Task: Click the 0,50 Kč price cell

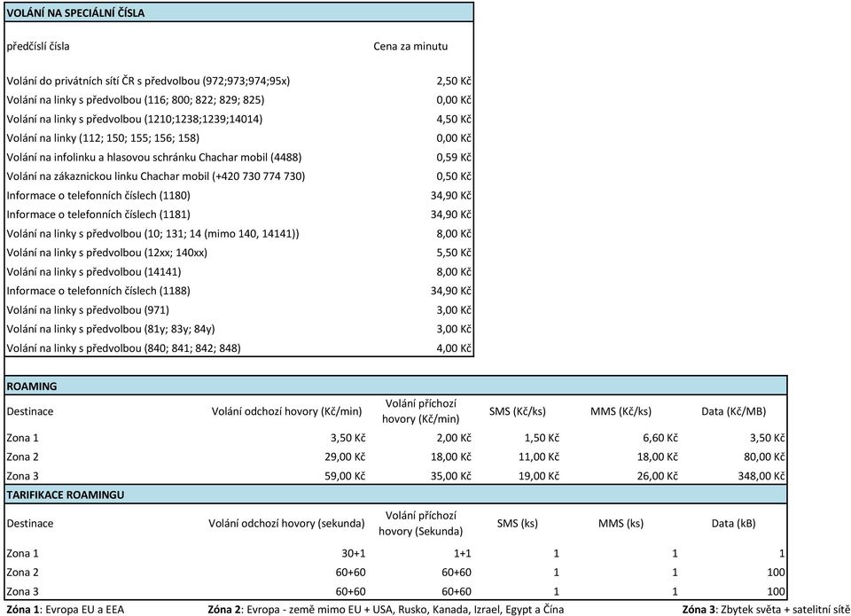Action: [454, 176]
